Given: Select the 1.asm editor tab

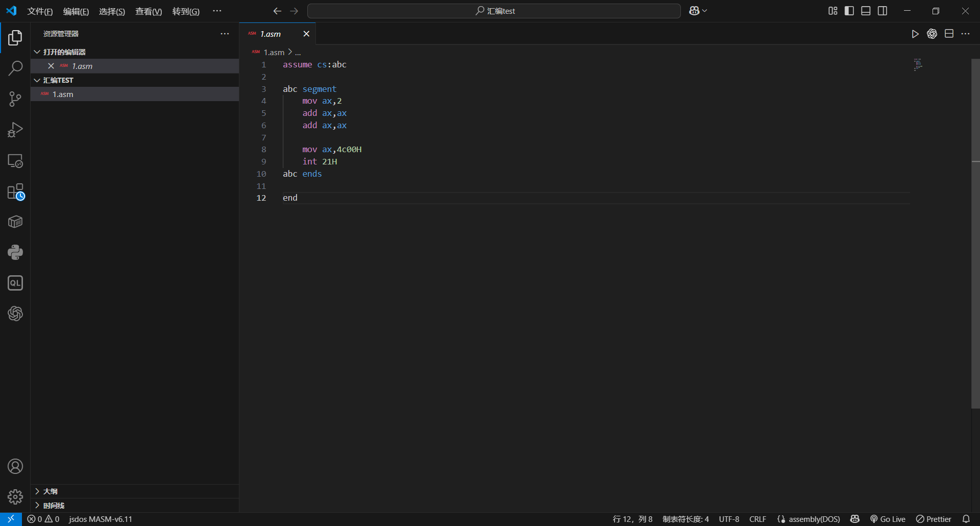Looking at the screenshot, I should click(x=271, y=34).
